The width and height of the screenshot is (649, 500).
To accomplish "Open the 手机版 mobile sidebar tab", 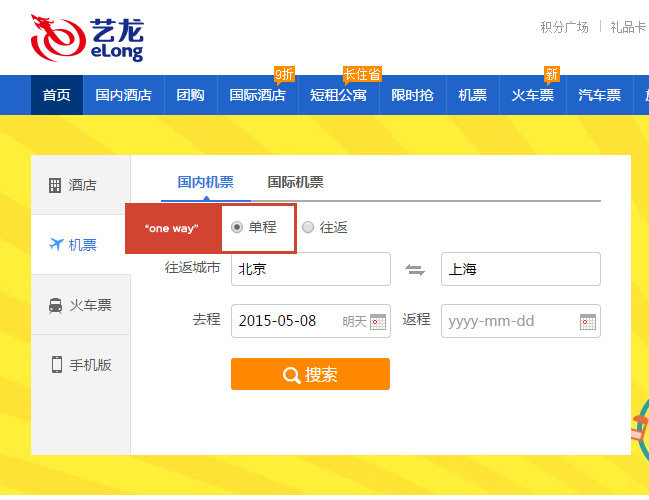I will pos(81,365).
